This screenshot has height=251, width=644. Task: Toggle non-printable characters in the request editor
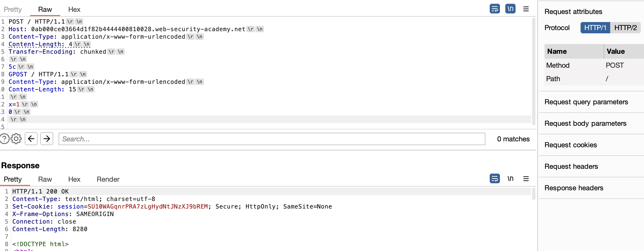click(510, 9)
